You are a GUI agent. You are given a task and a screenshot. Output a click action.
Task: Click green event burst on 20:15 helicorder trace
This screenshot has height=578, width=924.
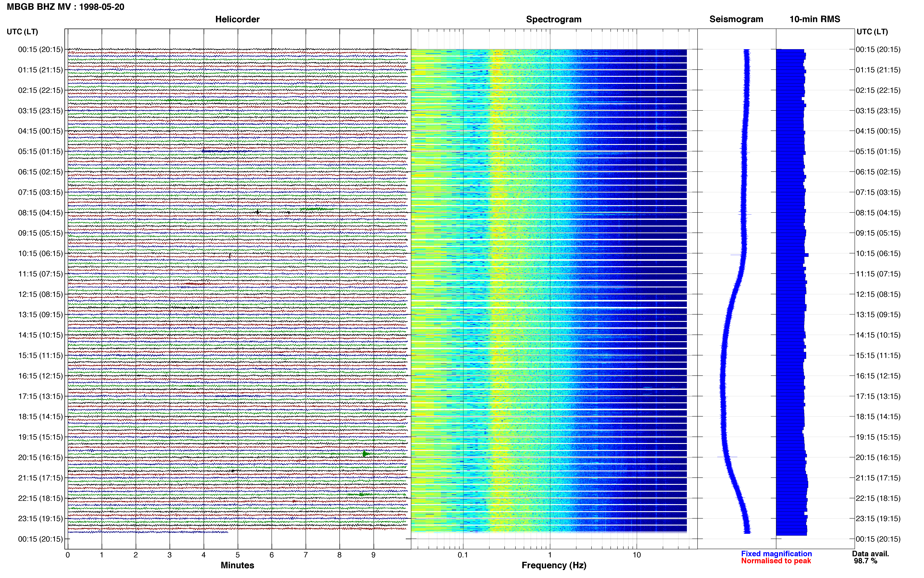[365, 454]
